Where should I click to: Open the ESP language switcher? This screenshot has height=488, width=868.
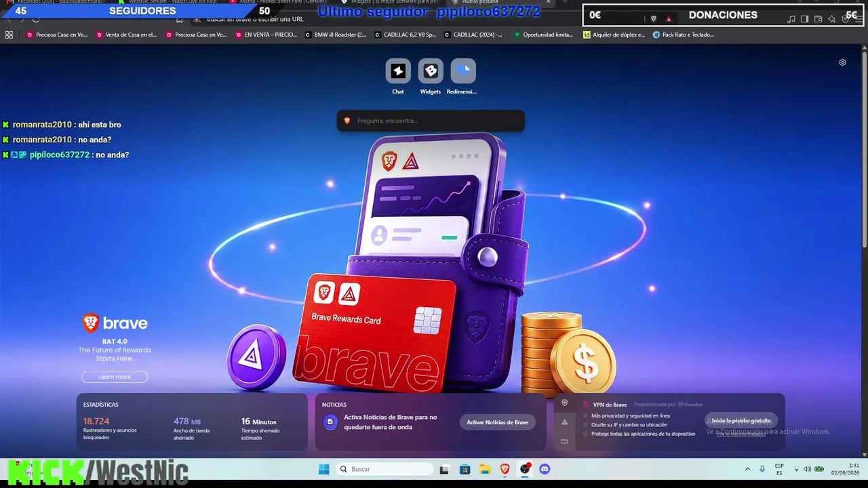(x=779, y=469)
